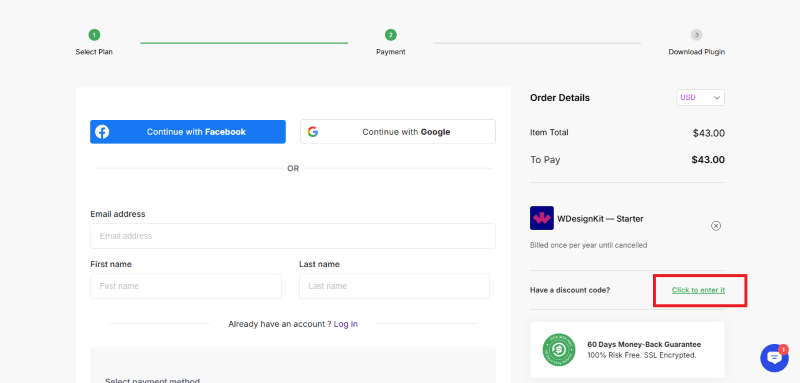Open the USD currency dropdown

[x=700, y=97]
